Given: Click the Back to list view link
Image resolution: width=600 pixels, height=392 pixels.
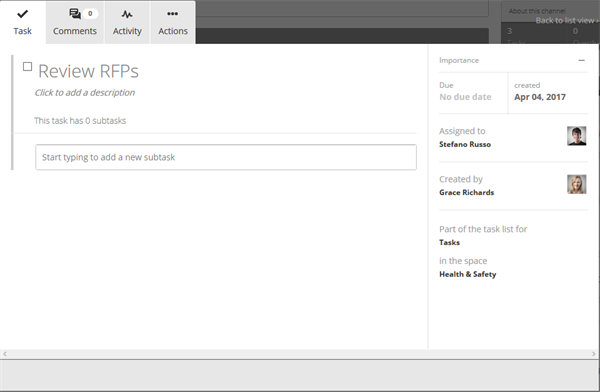Looking at the screenshot, I should 567,20.
